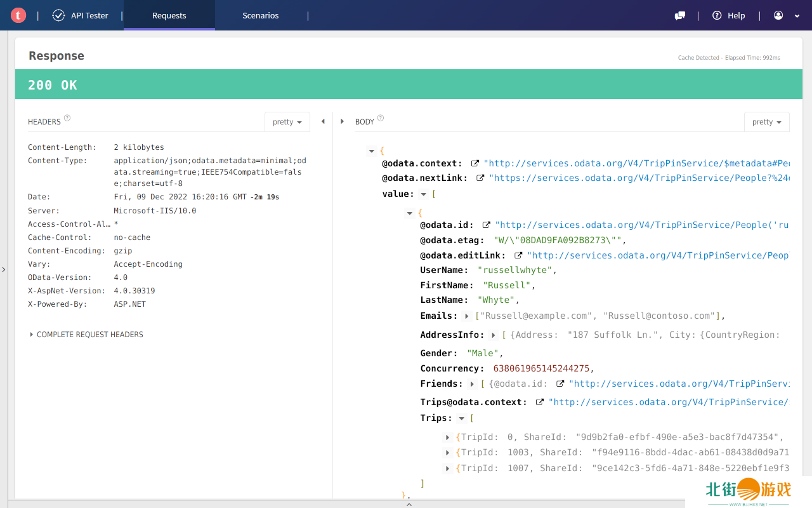Open the chat feedback icon
The height and width of the screenshot is (508, 812).
[680, 16]
